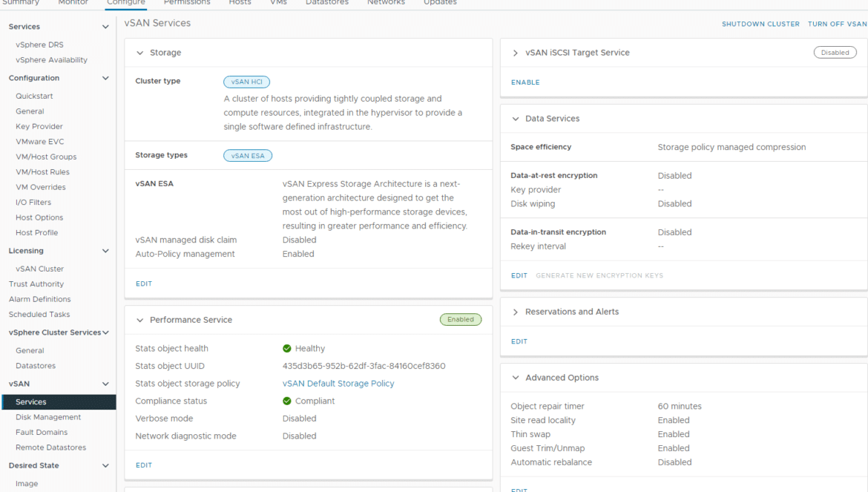
Task: Click ENABLE for vSAN iSCSI Target Service
Action: click(x=525, y=82)
